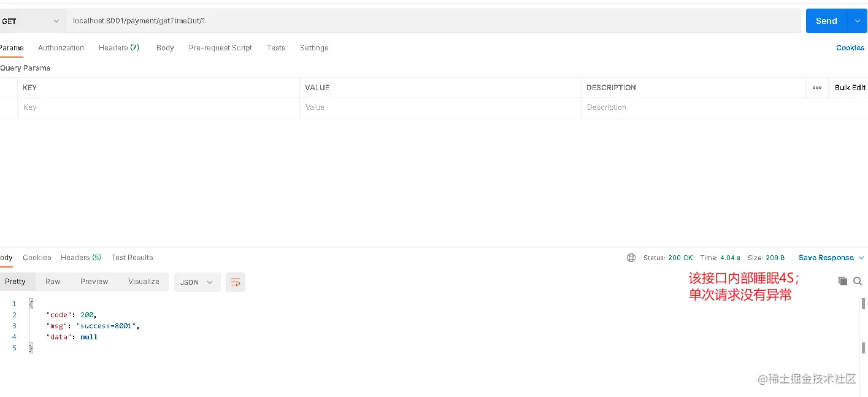Image resolution: width=868 pixels, height=397 pixels.
Task: Click the "data": null line
Action: (72, 337)
